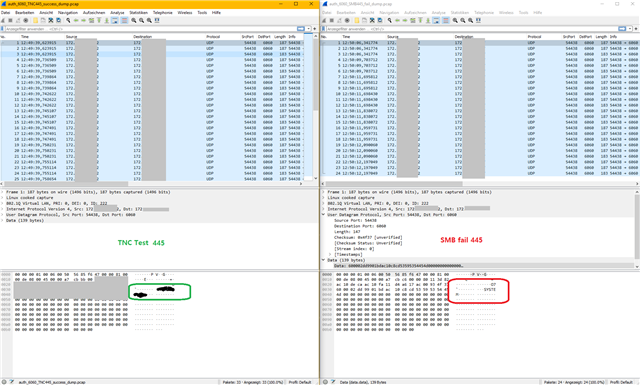
Task: Close capture file icon in left window
Action: pyautogui.click(x=51, y=20)
